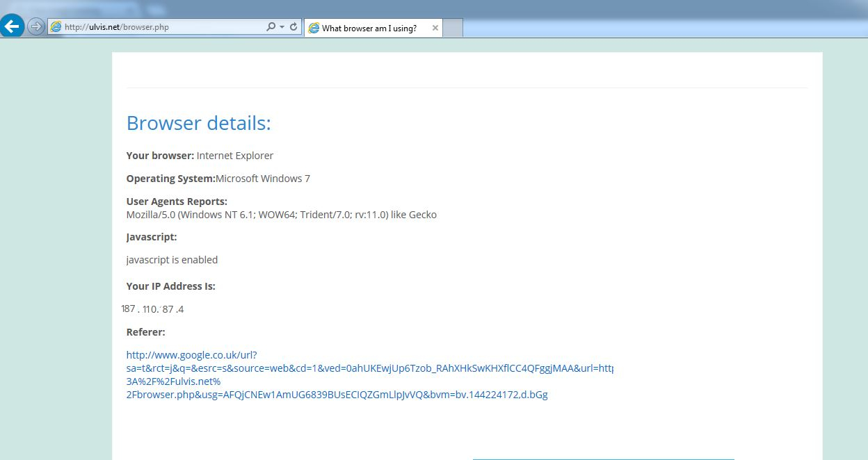868x460 pixels.
Task: Click the 'Referer:' label
Action: [145, 332]
